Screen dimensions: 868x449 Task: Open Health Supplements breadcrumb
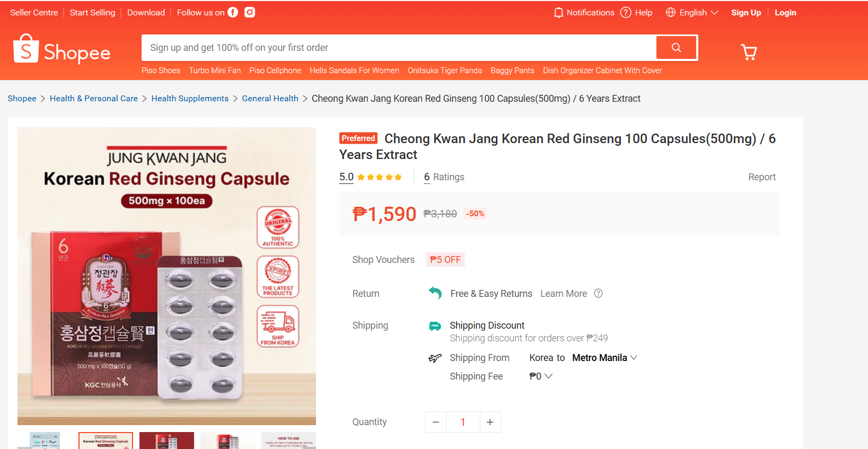pyautogui.click(x=190, y=99)
